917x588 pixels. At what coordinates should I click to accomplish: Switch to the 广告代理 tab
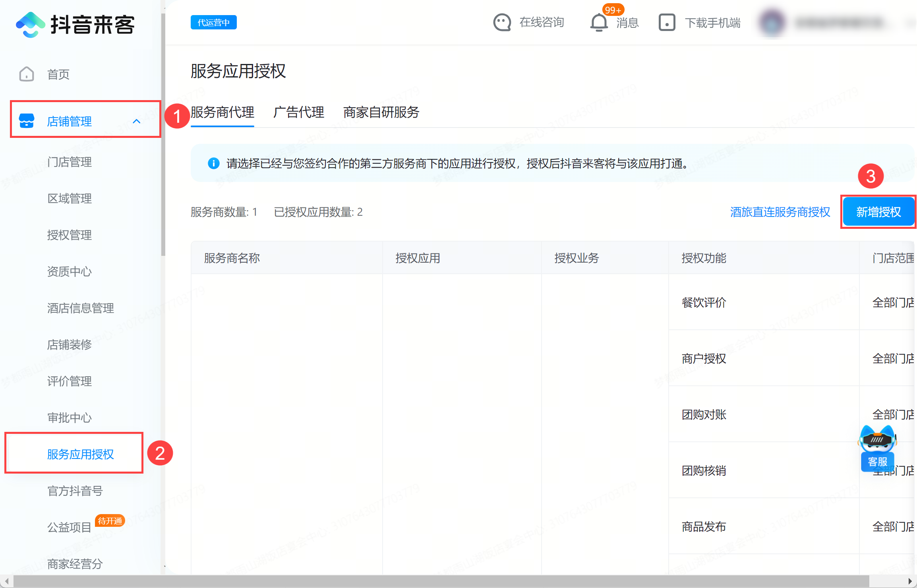pos(298,112)
